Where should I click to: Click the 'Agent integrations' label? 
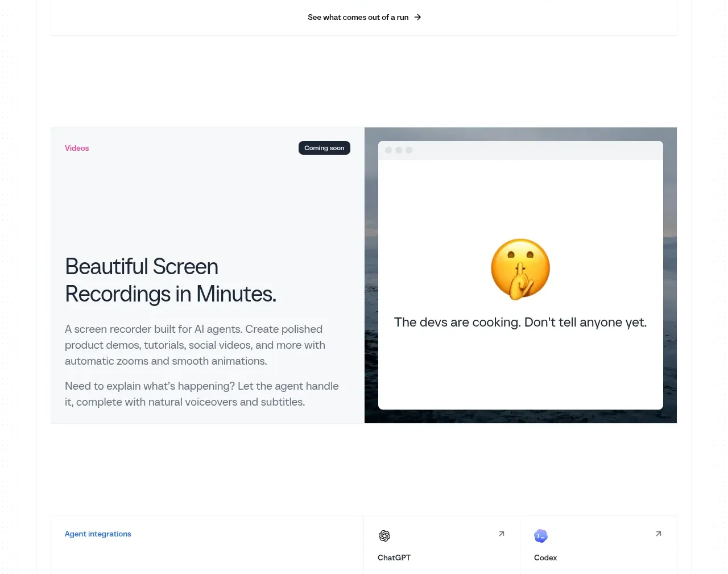coord(98,534)
